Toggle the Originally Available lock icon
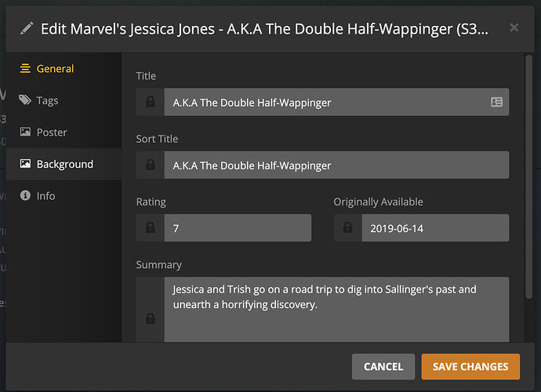This screenshot has height=392, width=541. click(x=347, y=227)
